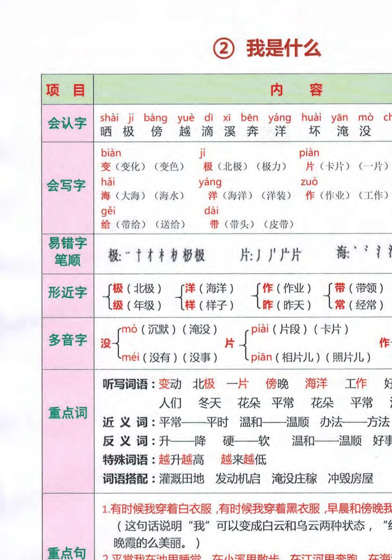Click the dictation word '变动'
Viewport: 392px width, 560px height.
[170, 384]
